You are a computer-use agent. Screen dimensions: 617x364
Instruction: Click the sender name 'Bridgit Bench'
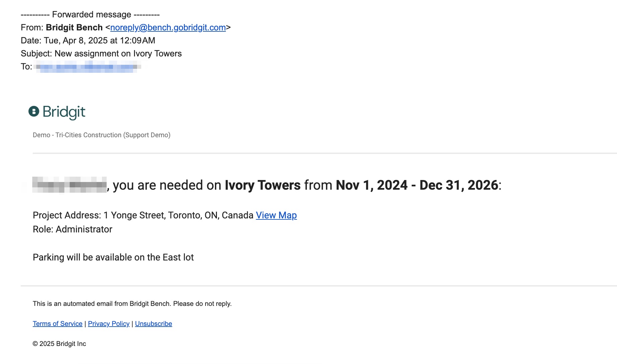[74, 27]
